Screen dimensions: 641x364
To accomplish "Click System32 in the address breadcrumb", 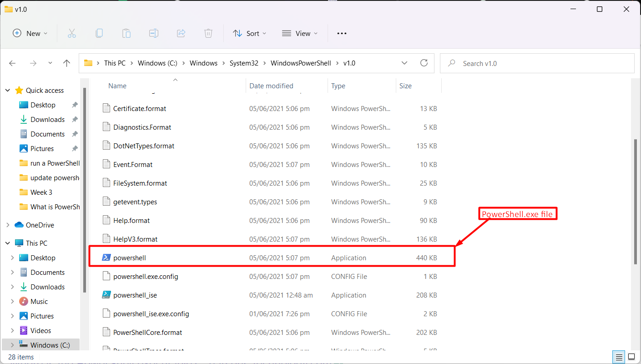I will (244, 63).
